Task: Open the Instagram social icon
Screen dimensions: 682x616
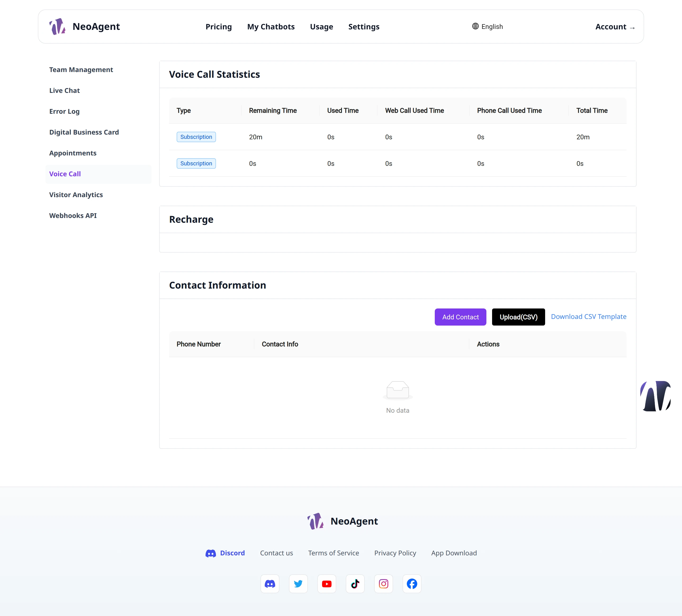Action: (x=383, y=584)
